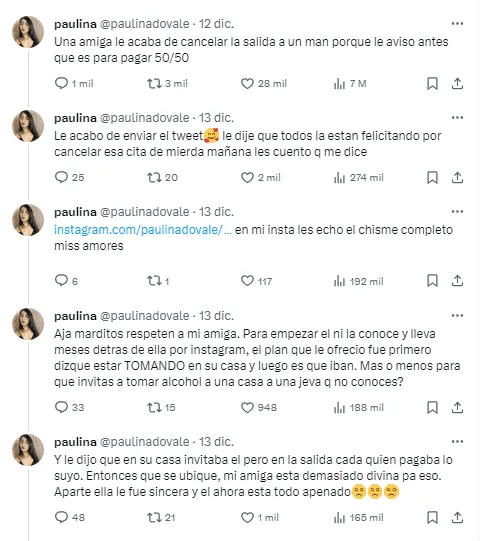
Task: View stats icon showing 192 mil
Action: coord(340,281)
